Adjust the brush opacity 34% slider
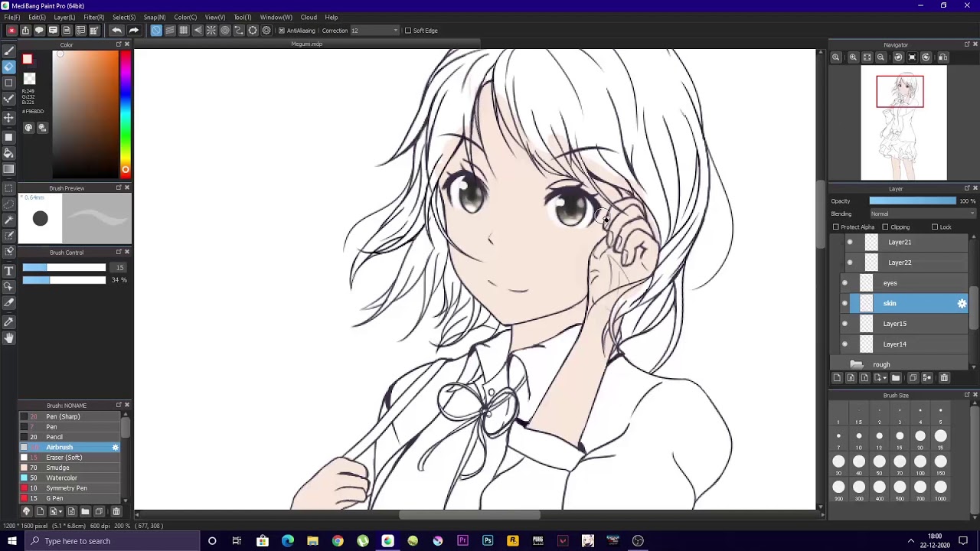This screenshot has height=551, width=980. pos(64,280)
